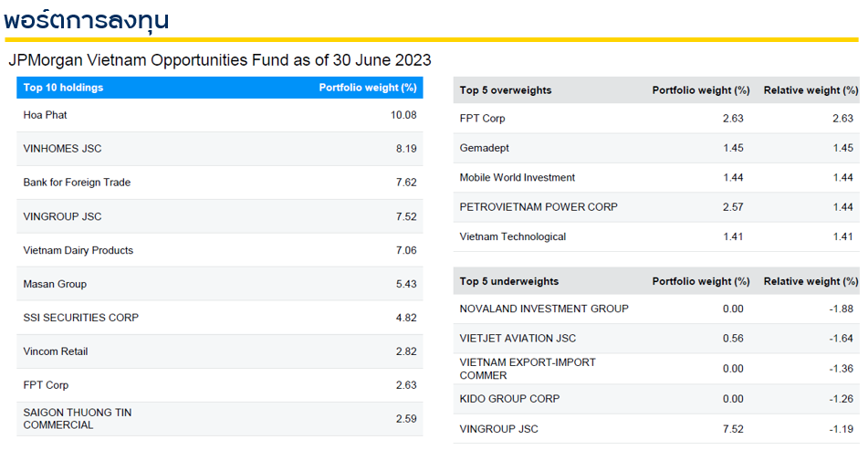Select PETROVIETNAM POWER CORP entry
The width and height of the screenshot is (868, 450).
(x=539, y=207)
